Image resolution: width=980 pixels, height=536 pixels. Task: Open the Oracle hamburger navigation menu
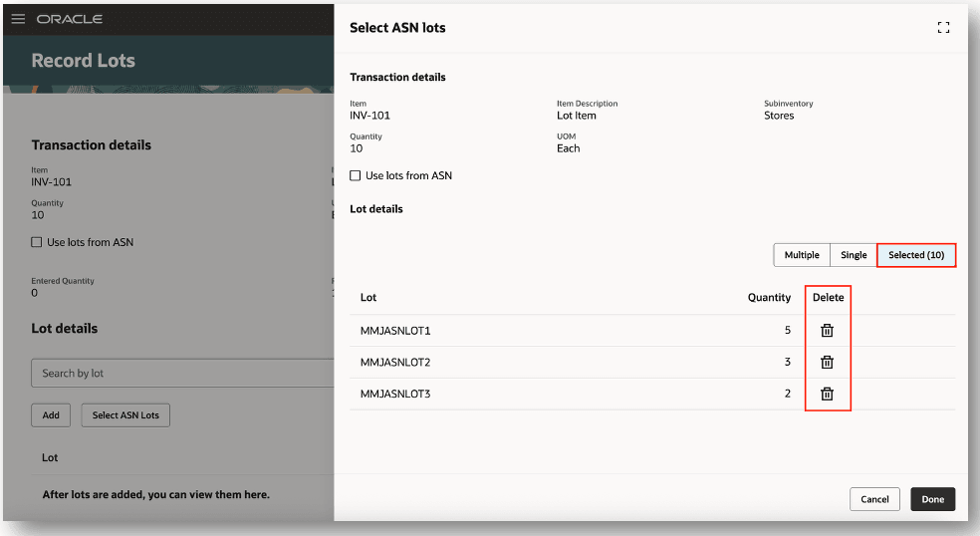[18, 19]
